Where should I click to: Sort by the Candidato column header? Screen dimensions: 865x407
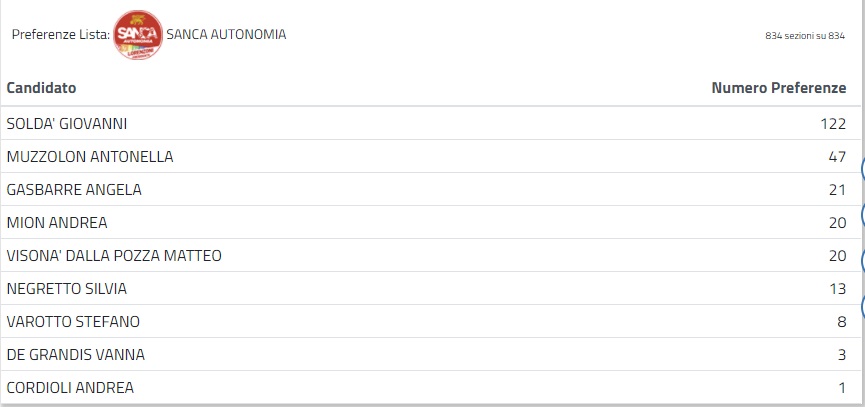[x=42, y=88]
